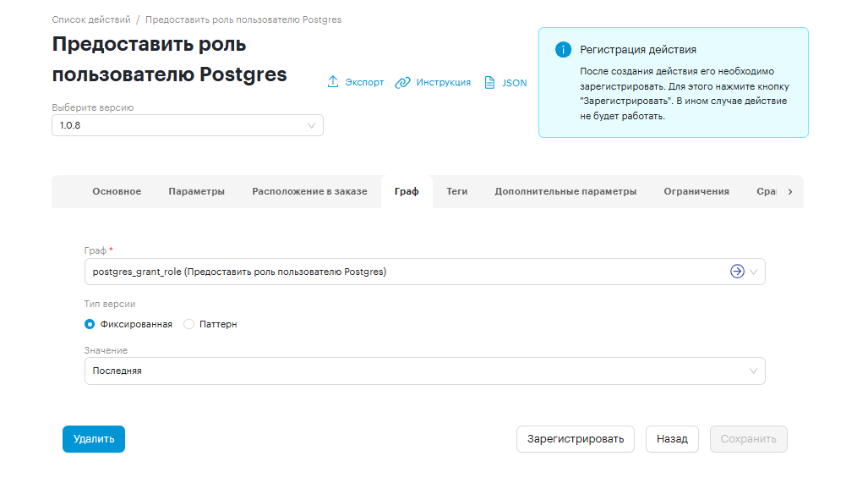Select the Фиксированная radio button
The image size is (868, 489).
[90, 324]
